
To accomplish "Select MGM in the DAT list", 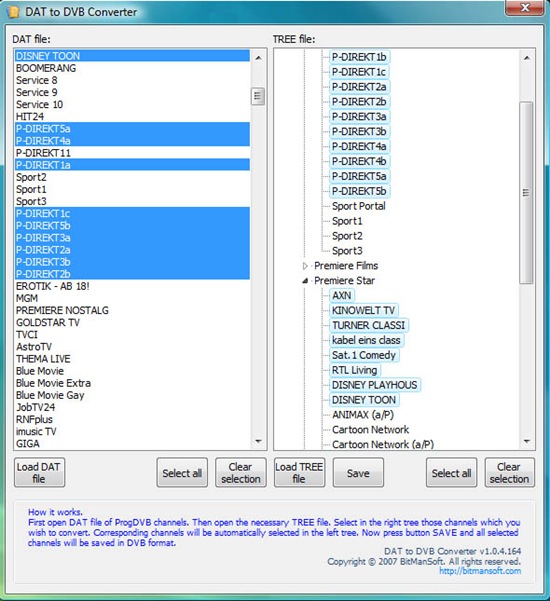I will click(x=132, y=298).
